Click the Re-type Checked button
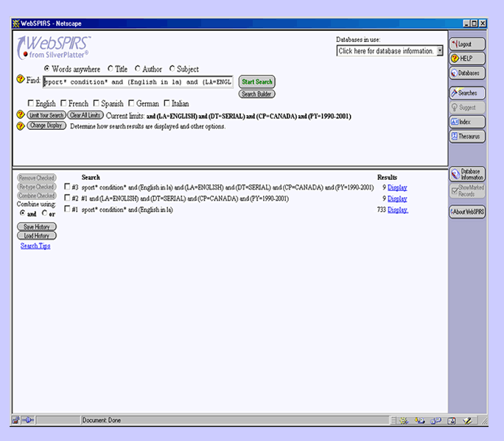 37,187
